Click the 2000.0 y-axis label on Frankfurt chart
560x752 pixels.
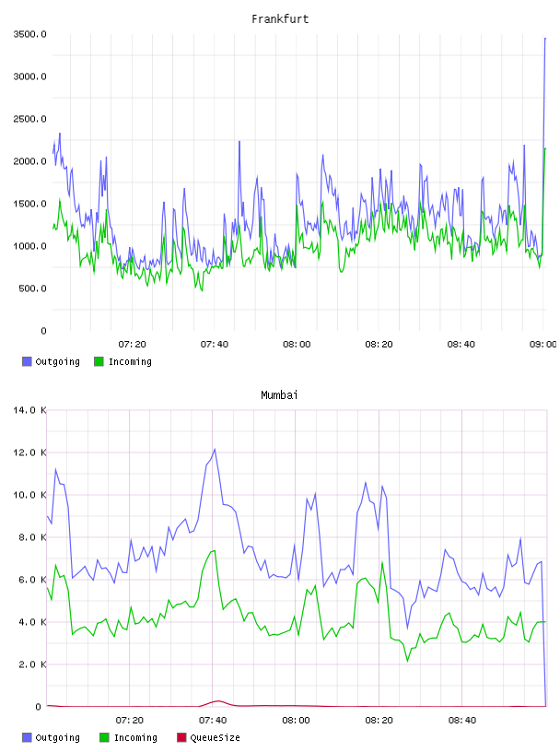coord(29,161)
